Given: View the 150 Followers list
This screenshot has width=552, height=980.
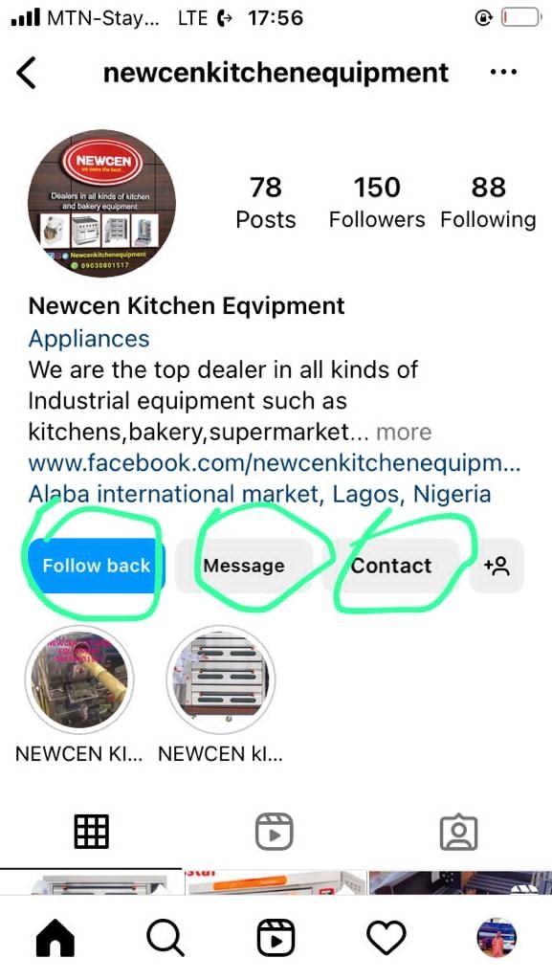Looking at the screenshot, I should [377, 203].
